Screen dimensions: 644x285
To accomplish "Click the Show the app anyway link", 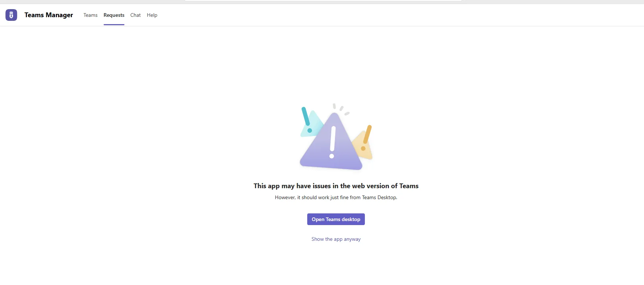I will 336,239.
